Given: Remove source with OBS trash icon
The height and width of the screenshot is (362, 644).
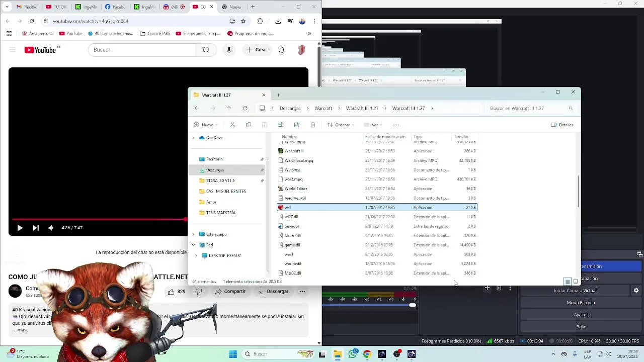Looking at the screenshot, I should (499, 288).
